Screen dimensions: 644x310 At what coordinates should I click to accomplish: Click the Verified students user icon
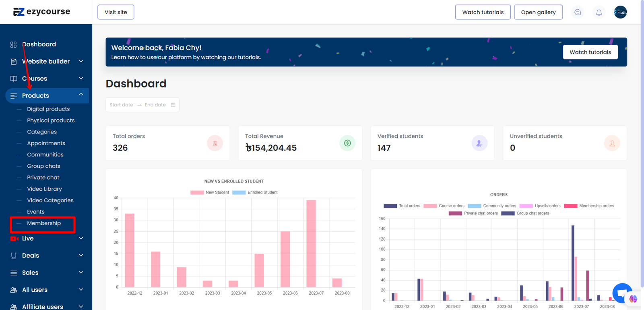coord(479,143)
